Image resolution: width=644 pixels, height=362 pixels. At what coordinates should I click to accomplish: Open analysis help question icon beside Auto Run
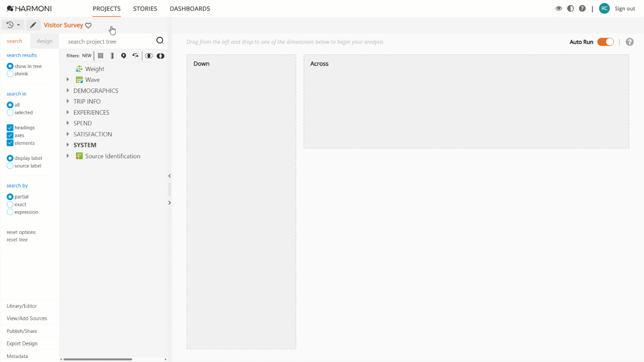tap(629, 42)
